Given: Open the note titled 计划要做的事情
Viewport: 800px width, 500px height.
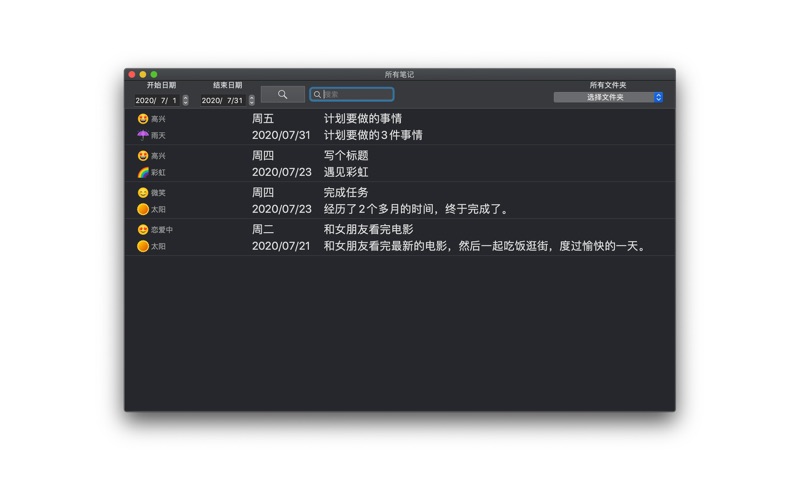Looking at the screenshot, I should [362, 119].
